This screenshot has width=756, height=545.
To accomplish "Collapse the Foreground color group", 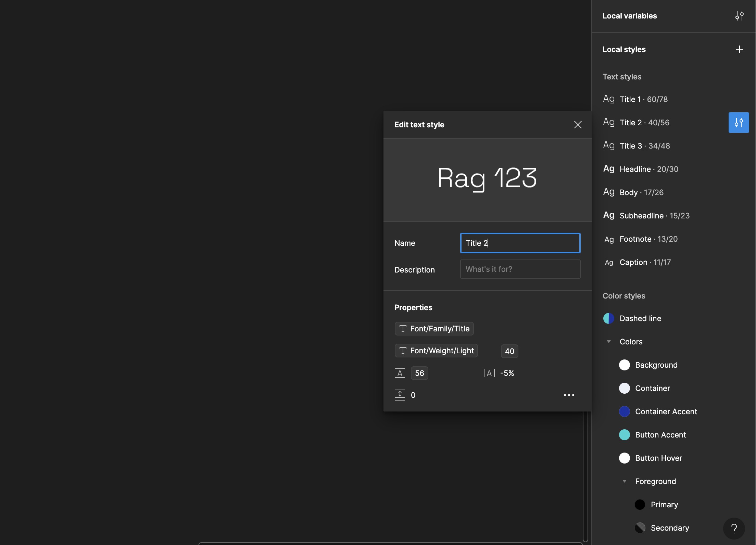I will point(625,481).
